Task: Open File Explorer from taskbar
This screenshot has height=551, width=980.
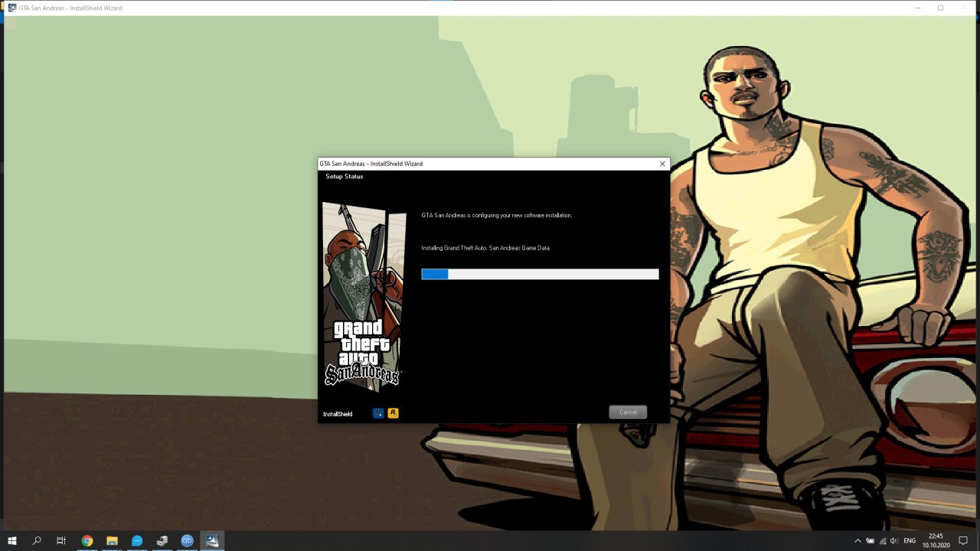Action: point(112,540)
